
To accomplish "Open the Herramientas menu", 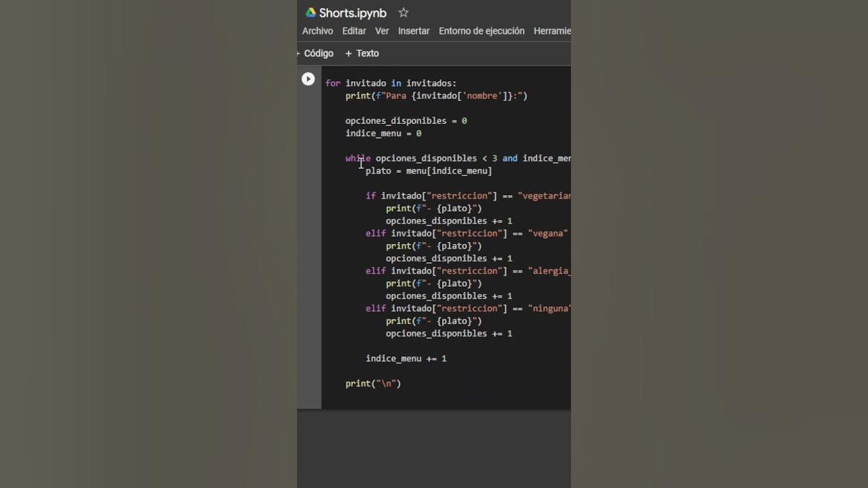I will tap(552, 31).
